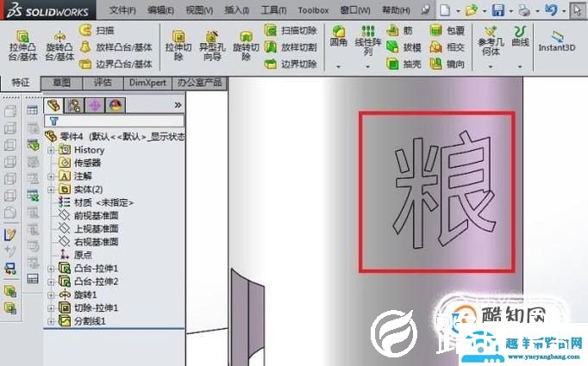The height and width of the screenshot is (366, 588).
Task: Open the ConfigurationManager tab
Action: pyautogui.click(x=95, y=106)
